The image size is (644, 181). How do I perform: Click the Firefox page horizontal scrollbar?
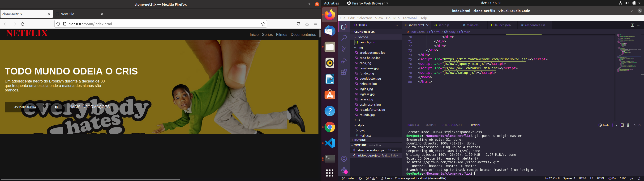pyautogui.click(x=90, y=180)
